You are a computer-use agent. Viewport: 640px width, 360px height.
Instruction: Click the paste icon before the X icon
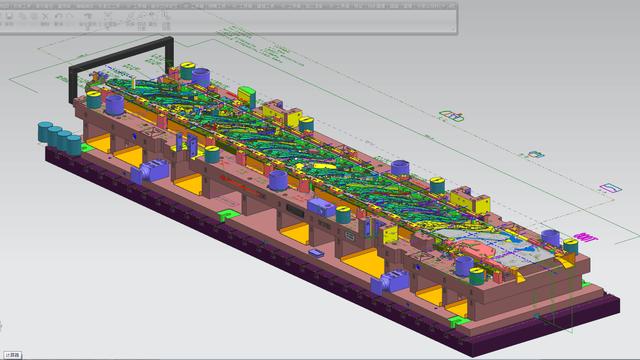[34, 16]
